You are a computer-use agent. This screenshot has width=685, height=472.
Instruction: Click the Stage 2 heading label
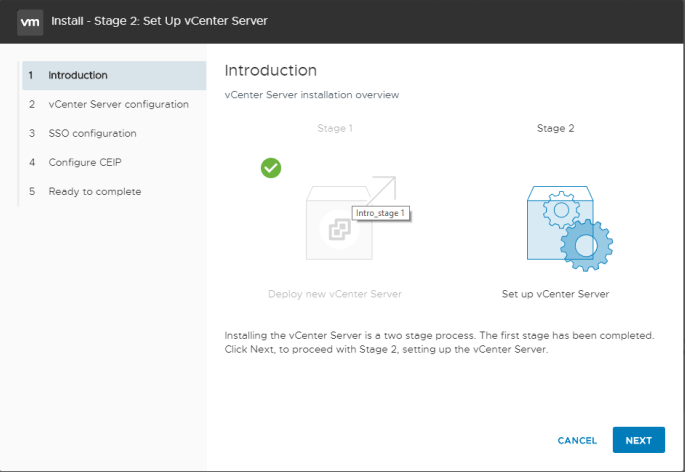pyautogui.click(x=555, y=128)
